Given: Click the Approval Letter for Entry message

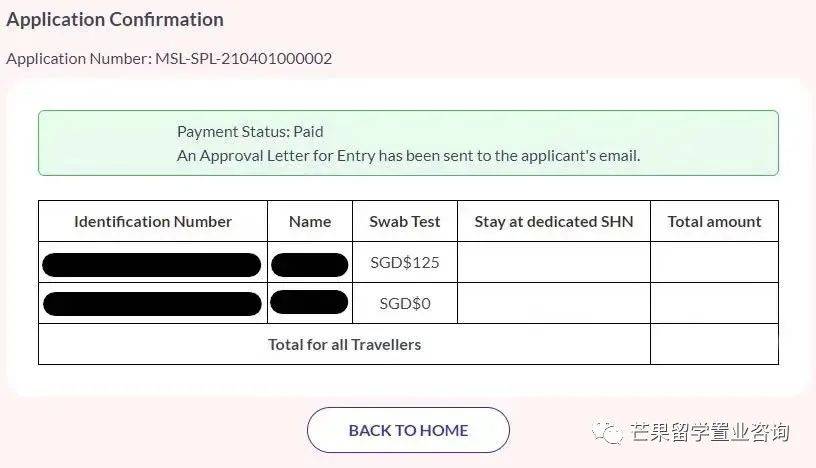Looking at the screenshot, I should 408,155.
